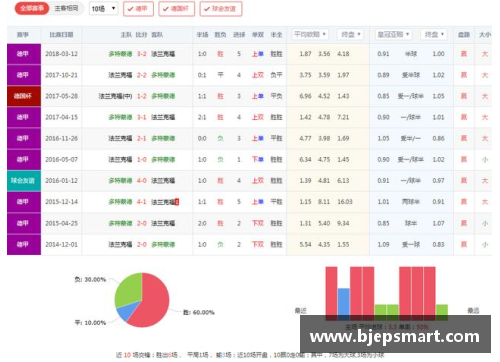Click the date 2014-12-01
Screen dimensions: 500x362
click(x=62, y=244)
